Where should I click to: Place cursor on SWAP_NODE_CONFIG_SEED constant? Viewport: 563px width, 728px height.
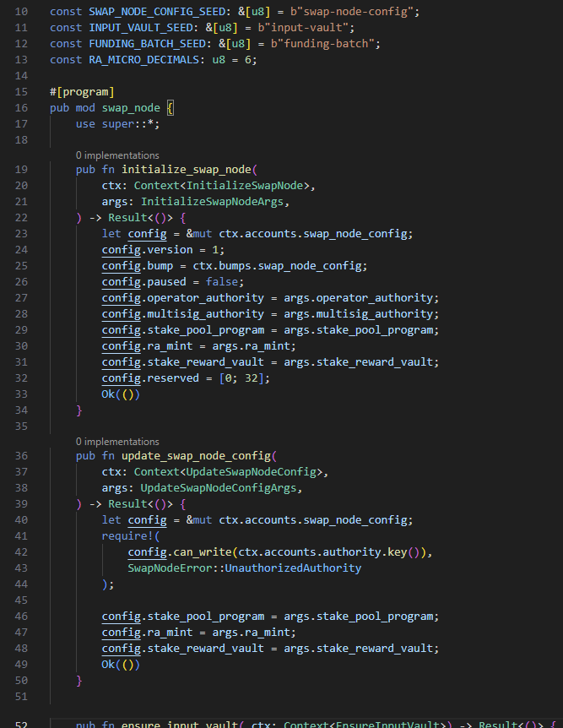tap(157, 12)
